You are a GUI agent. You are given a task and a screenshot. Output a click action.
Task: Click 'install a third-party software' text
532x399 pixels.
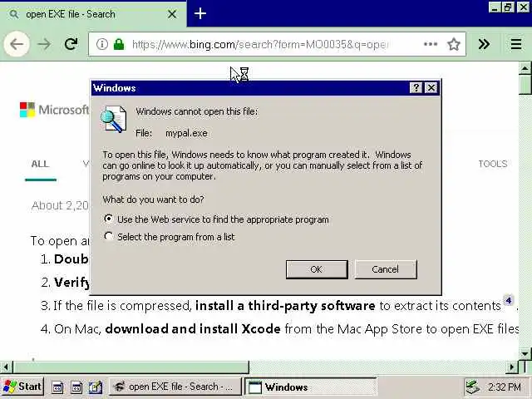285,306
